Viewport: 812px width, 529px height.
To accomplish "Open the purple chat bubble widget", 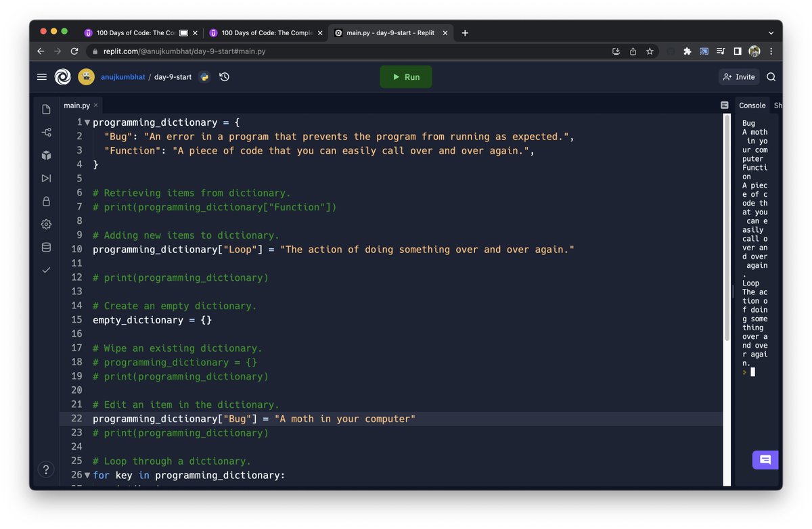I will pyautogui.click(x=765, y=460).
